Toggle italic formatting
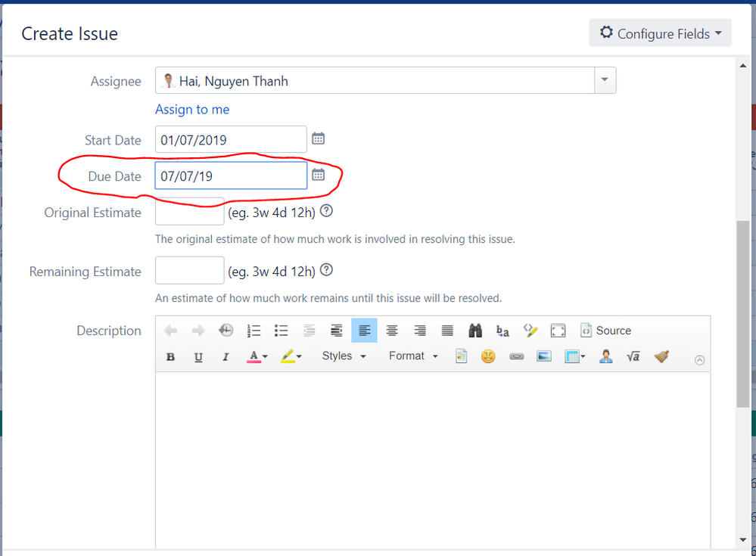The height and width of the screenshot is (556, 756). pyautogui.click(x=226, y=356)
